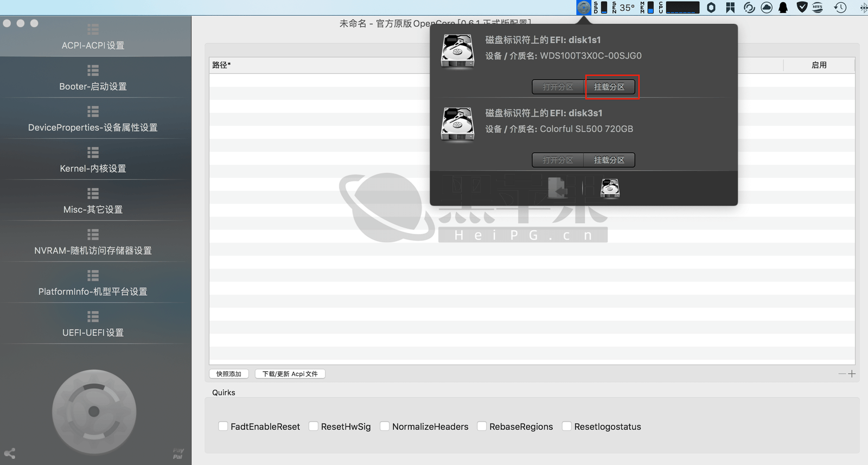
Task: Click the NTFS menu bar icon
Action: (818, 8)
